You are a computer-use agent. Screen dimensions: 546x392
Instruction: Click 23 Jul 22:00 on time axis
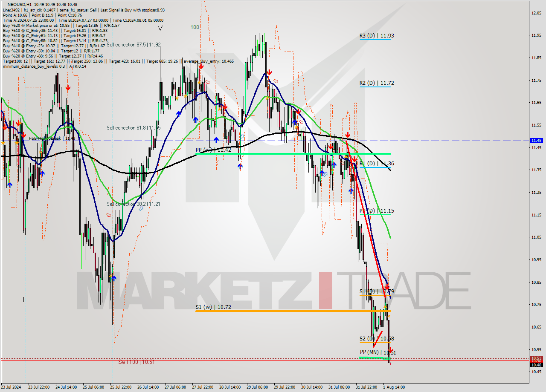[39, 387]
